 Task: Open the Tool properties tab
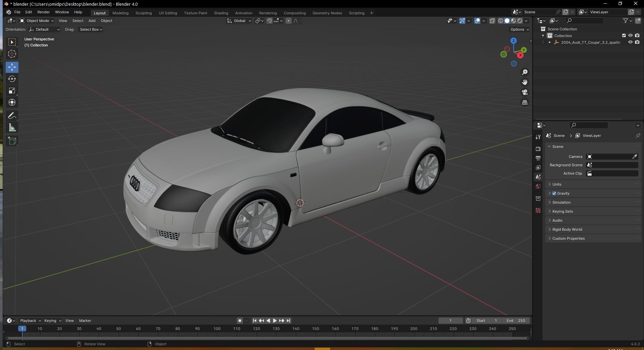pos(538,137)
